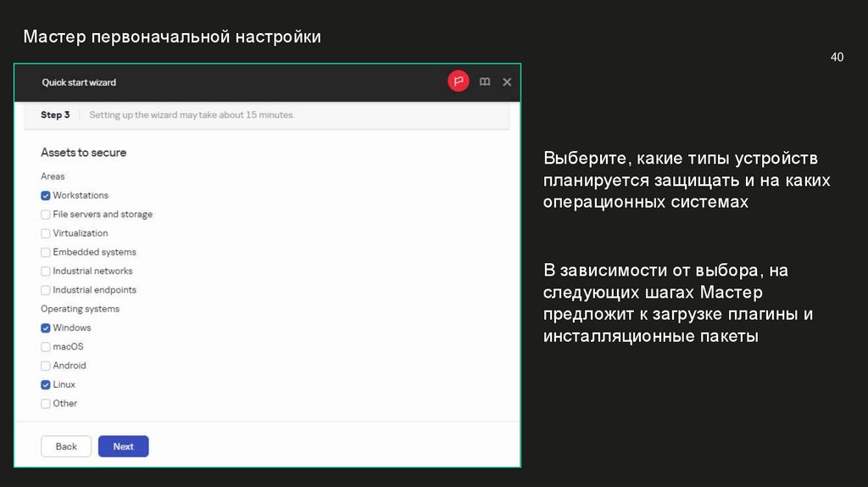Image resolution: width=868 pixels, height=487 pixels.
Task: Click the red flag feedback icon
Action: point(459,81)
